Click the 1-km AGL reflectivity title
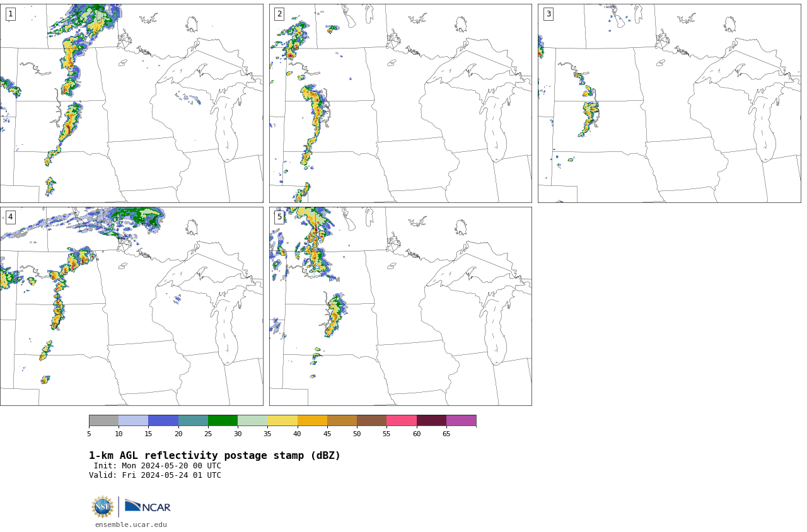807x532 pixels. 214,456
